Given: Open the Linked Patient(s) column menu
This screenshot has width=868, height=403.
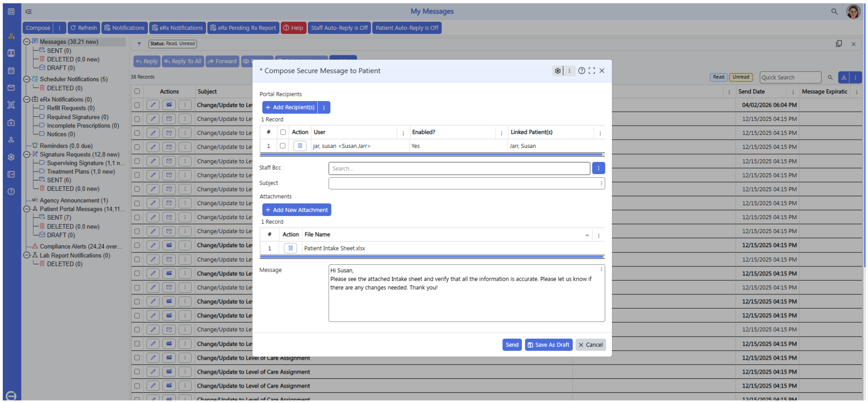Looking at the screenshot, I should 600,133.
